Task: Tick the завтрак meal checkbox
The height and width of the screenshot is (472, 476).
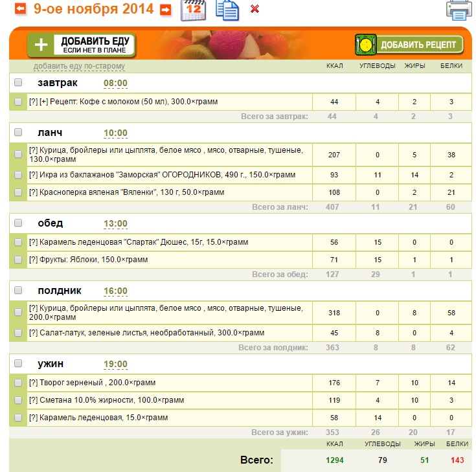Action: pyautogui.click(x=18, y=83)
